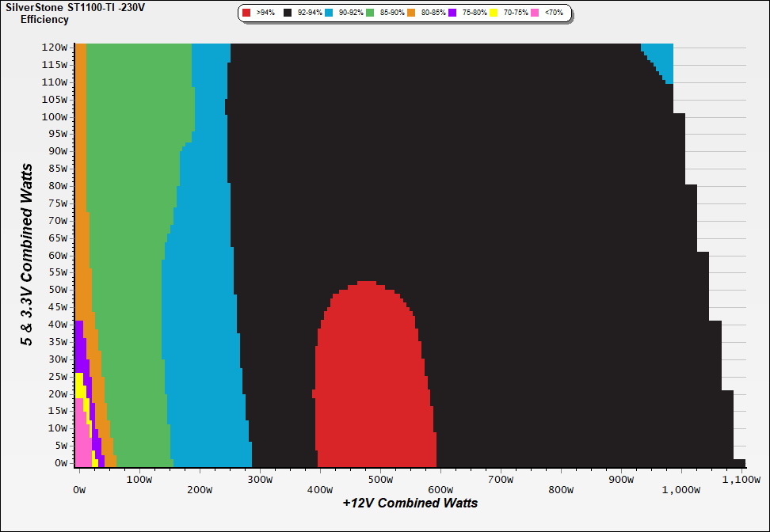Click the "+12V Combined Watts" axis title
The width and height of the screenshot is (770, 532).
click(x=410, y=503)
